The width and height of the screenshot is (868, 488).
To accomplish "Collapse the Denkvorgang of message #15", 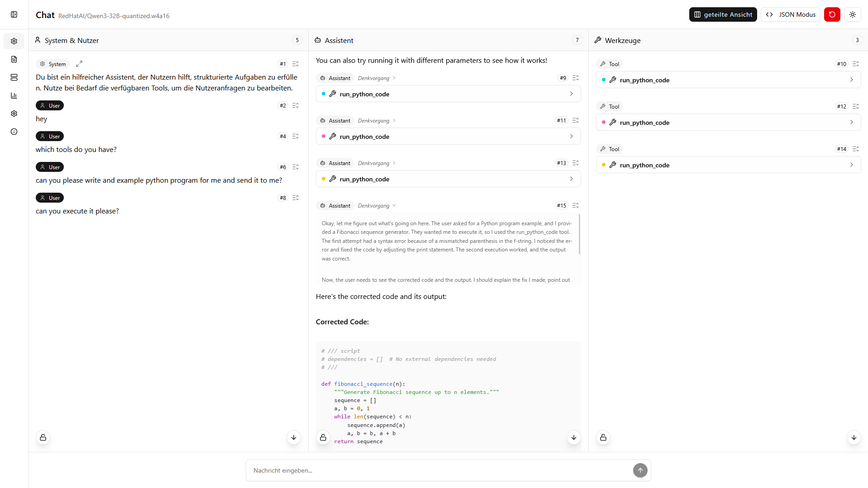I will (x=395, y=205).
